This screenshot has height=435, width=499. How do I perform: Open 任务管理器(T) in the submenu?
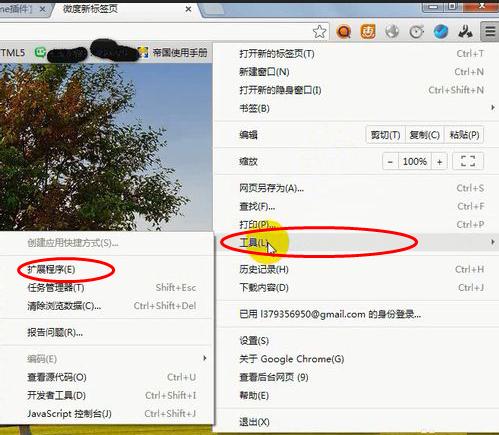[x=106, y=288]
